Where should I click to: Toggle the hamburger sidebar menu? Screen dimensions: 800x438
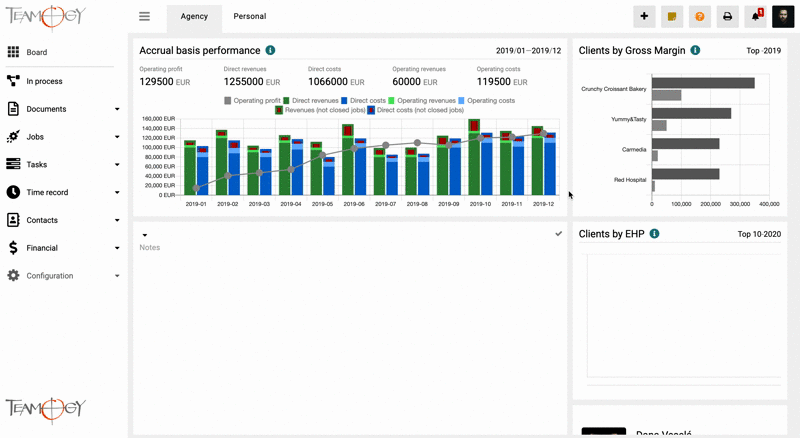pos(145,17)
